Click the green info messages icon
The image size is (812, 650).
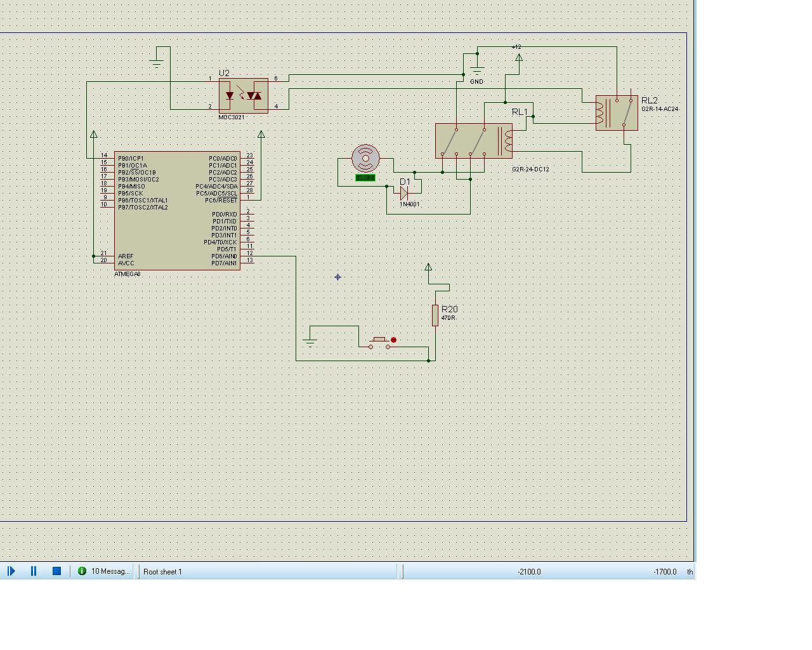click(x=82, y=571)
